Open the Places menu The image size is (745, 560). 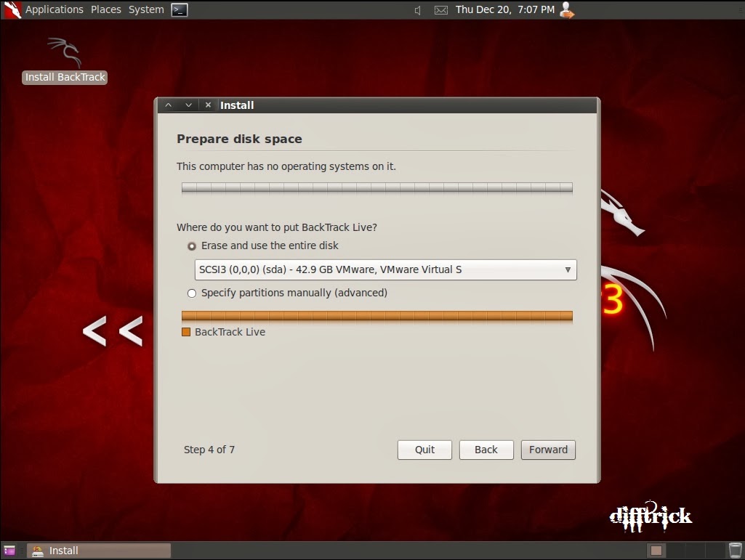coord(106,9)
